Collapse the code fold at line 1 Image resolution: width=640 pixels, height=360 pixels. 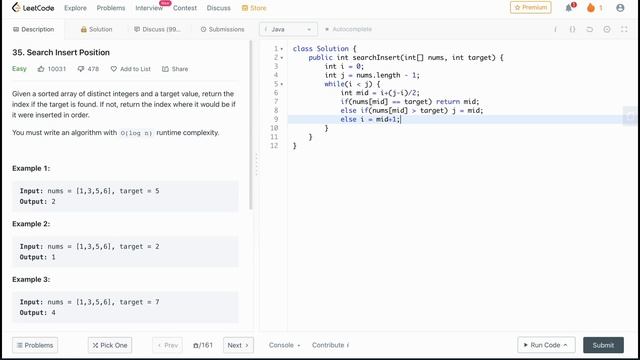pyautogui.click(x=282, y=49)
